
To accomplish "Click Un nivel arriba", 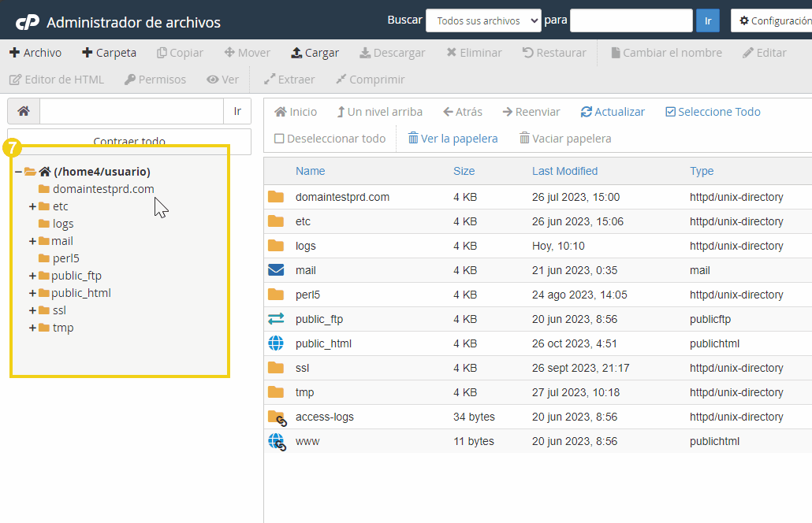I will tap(379, 112).
